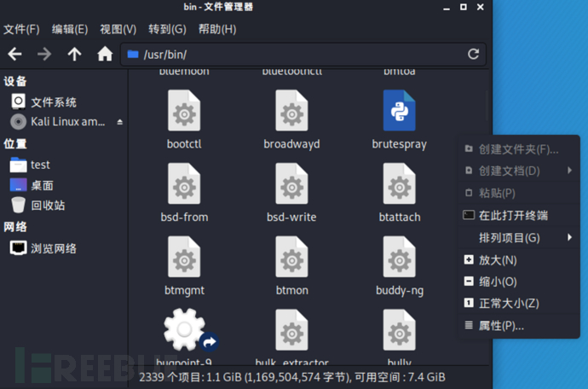Go forward with the right arrow button
This screenshot has height=389, width=588.
point(44,54)
